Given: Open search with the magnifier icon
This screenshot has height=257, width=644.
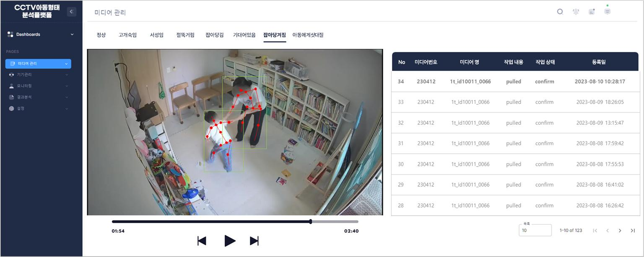Looking at the screenshot, I should (x=560, y=12).
